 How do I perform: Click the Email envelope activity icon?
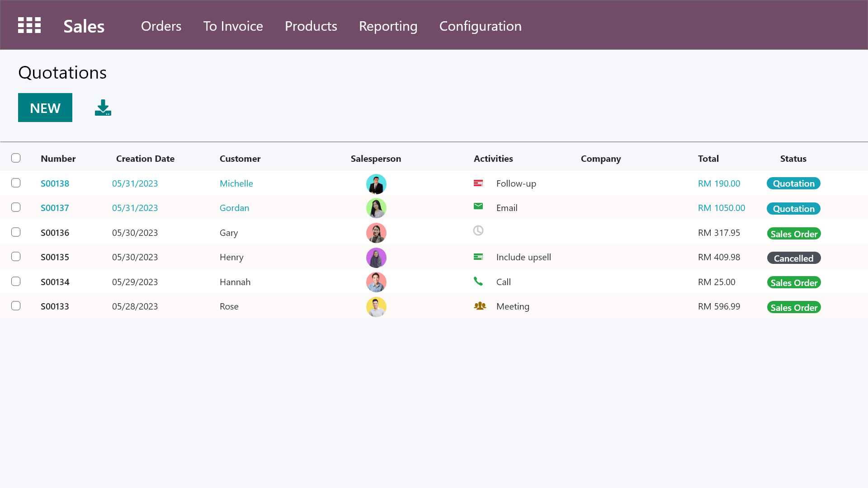click(x=478, y=206)
